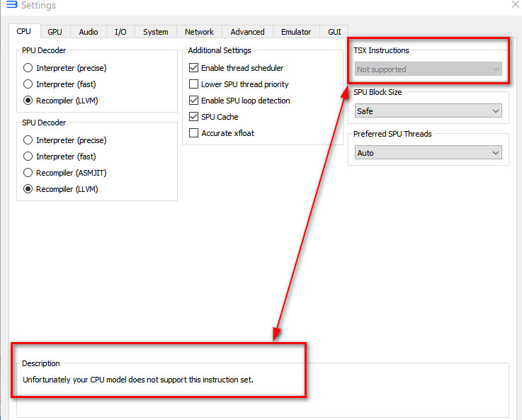Open the Audio tab
The height and width of the screenshot is (420, 522).
(x=89, y=32)
